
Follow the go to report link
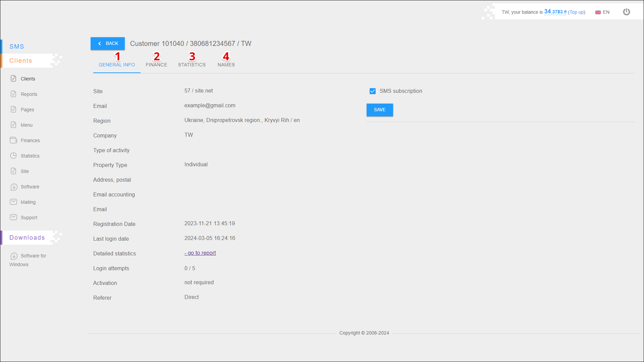coord(200,253)
